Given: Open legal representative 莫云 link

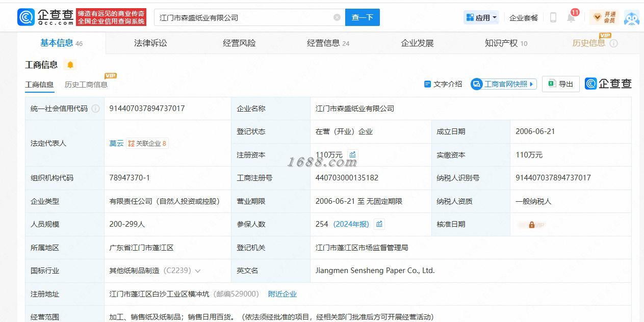Looking at the screenshot, I should coord(116,143).
